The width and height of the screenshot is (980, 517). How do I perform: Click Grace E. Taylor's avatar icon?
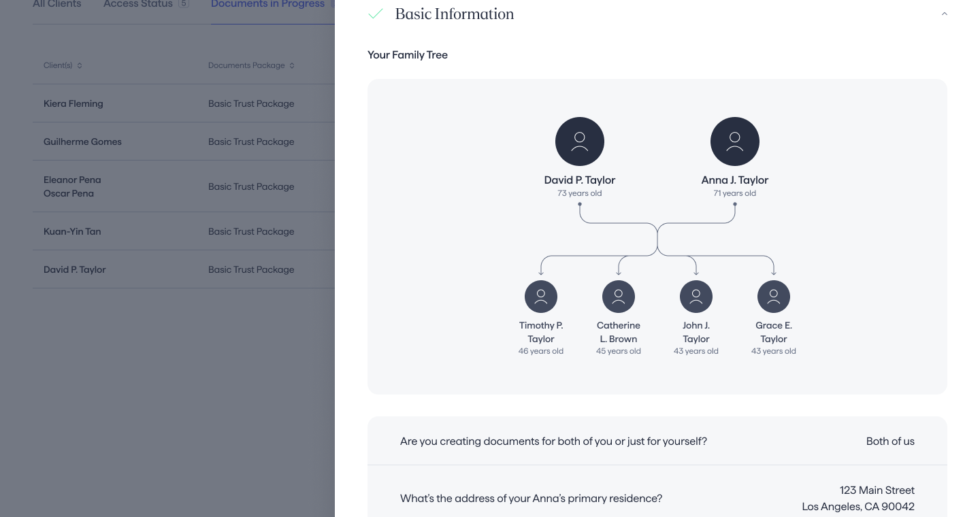click(774, 297)
